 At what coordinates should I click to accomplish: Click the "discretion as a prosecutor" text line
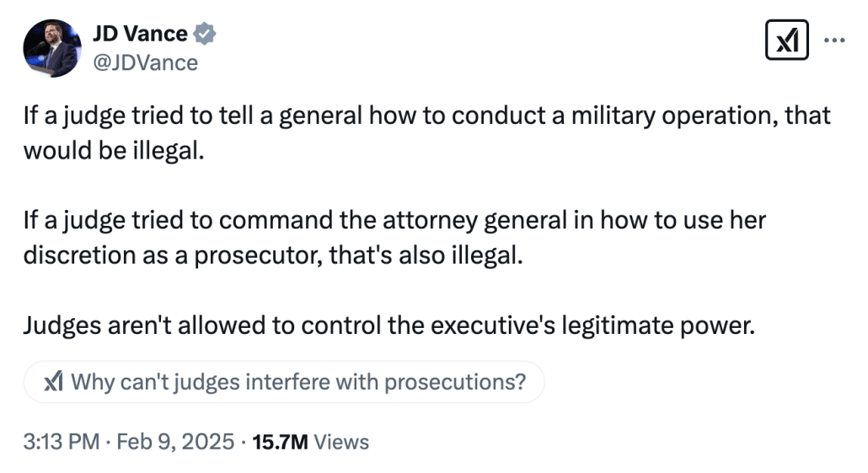pyautogui.click(x=273, y=255)
